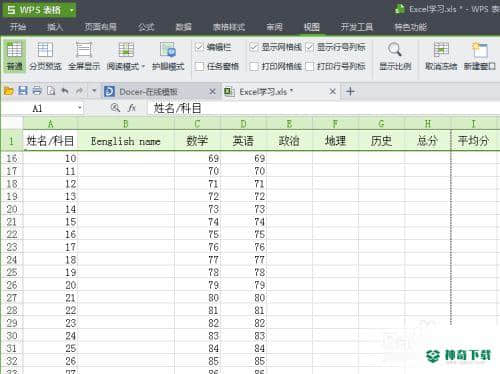
Task: Select the 总分 header cell
Action: [x=428, y=141]
